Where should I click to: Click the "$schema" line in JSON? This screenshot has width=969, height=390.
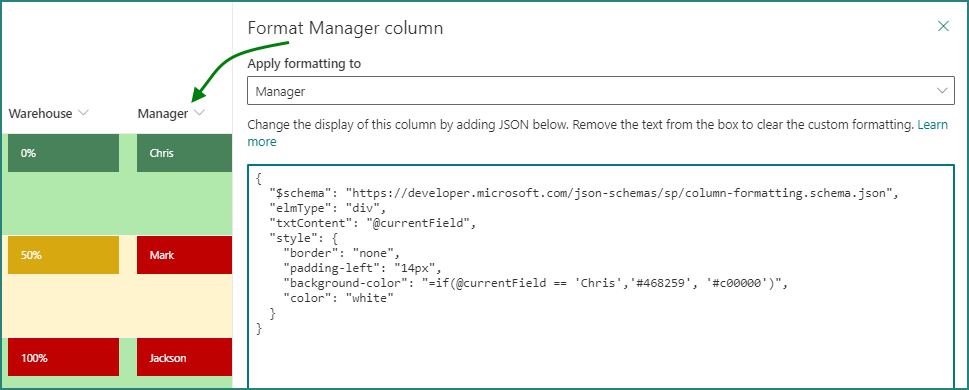click(583, 193)
